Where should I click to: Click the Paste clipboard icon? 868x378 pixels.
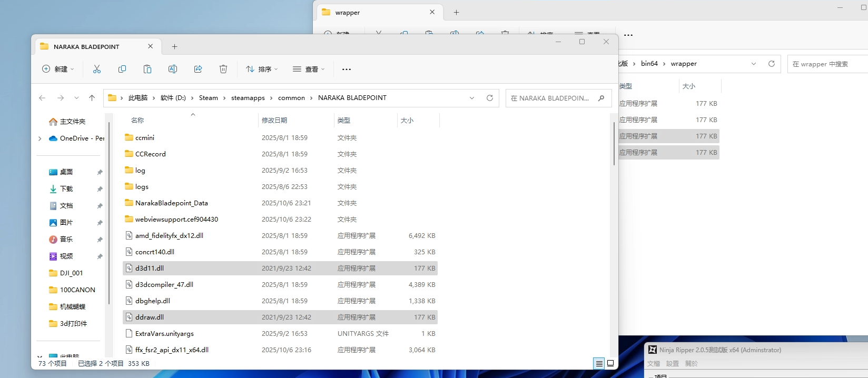pyautogui.click(x=147, y=69)
